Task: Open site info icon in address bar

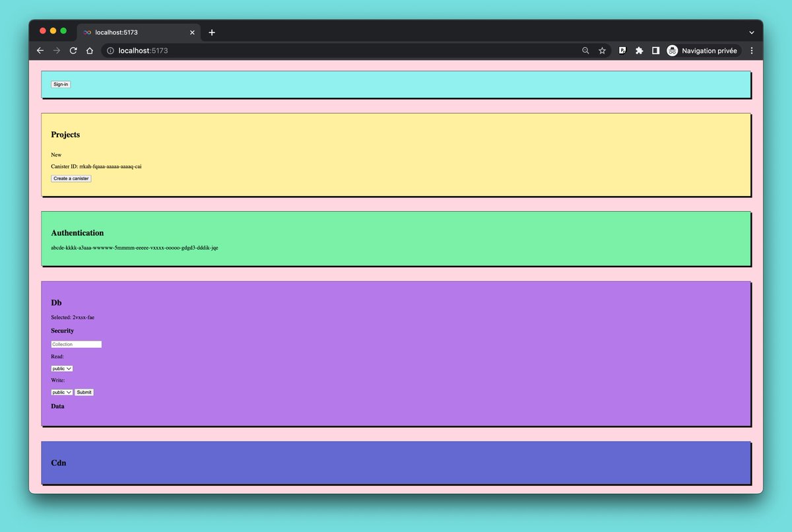Action: [110, 50]
